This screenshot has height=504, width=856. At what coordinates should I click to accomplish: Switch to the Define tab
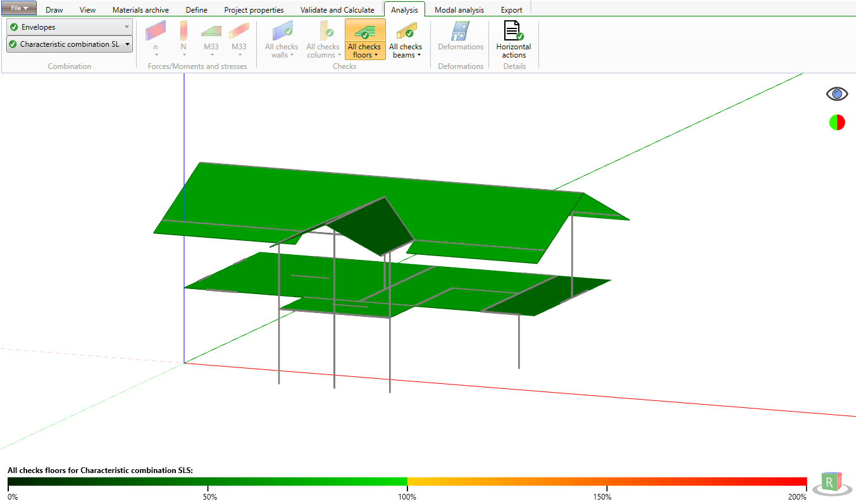pos(197,9)
